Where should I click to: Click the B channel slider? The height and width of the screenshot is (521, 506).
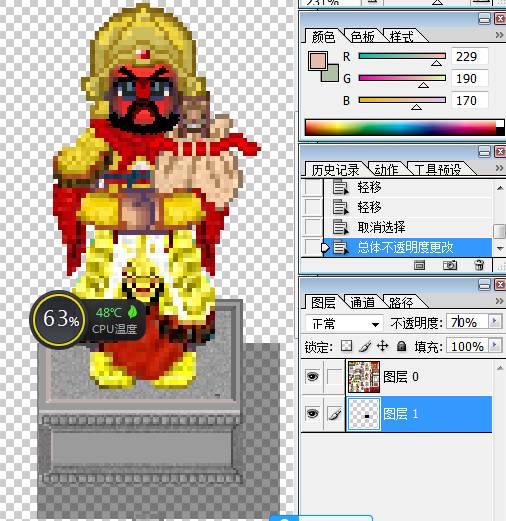point(402,100)
